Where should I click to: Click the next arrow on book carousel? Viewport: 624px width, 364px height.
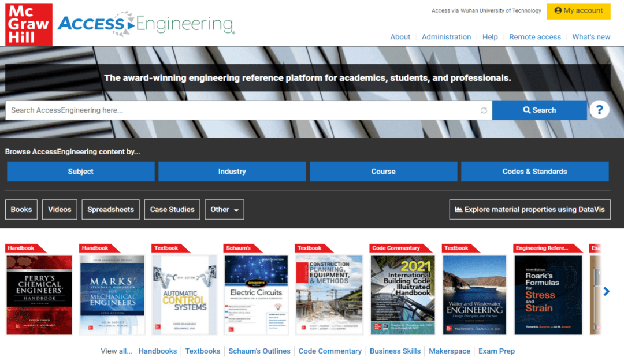[x=606, y=292]
